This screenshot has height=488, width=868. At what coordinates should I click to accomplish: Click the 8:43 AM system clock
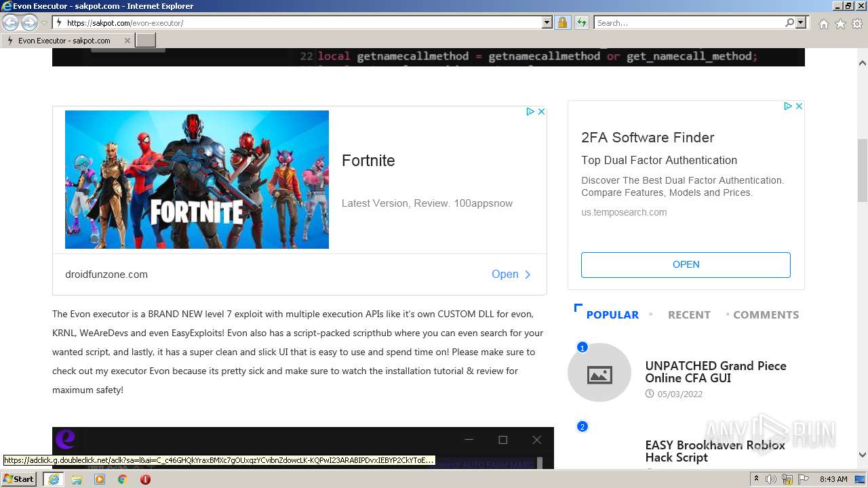(833, 479)
